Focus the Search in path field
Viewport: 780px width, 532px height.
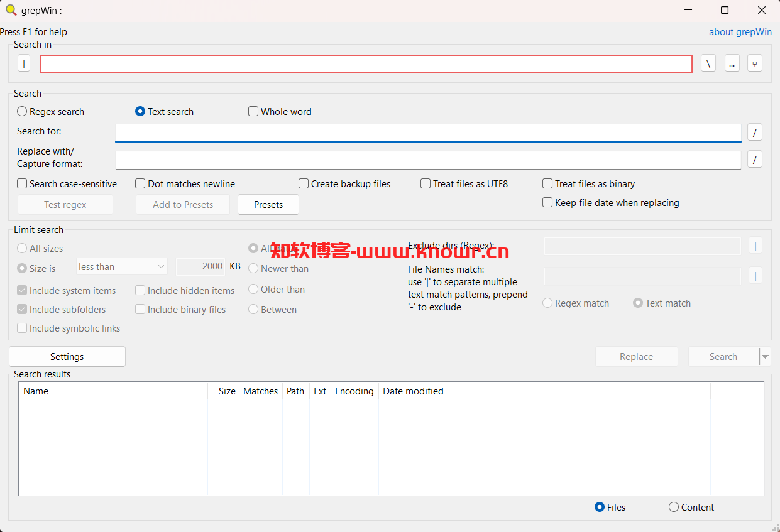coord(366,64)
